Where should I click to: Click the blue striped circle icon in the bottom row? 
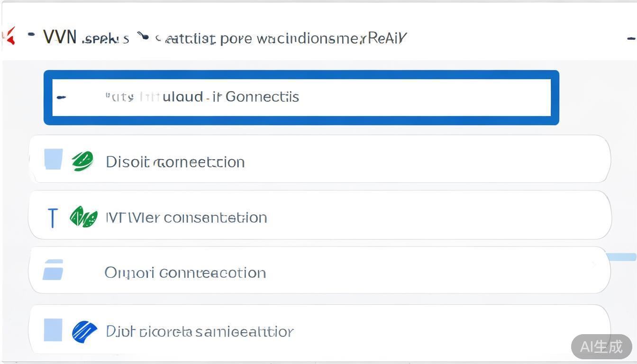coord(84,331)
